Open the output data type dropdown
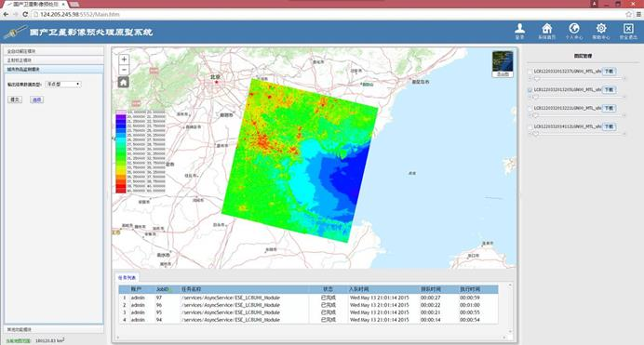Image resolution: width=644 pixels, height=345 pixels. pyautogui.click(x=63, y=84)
